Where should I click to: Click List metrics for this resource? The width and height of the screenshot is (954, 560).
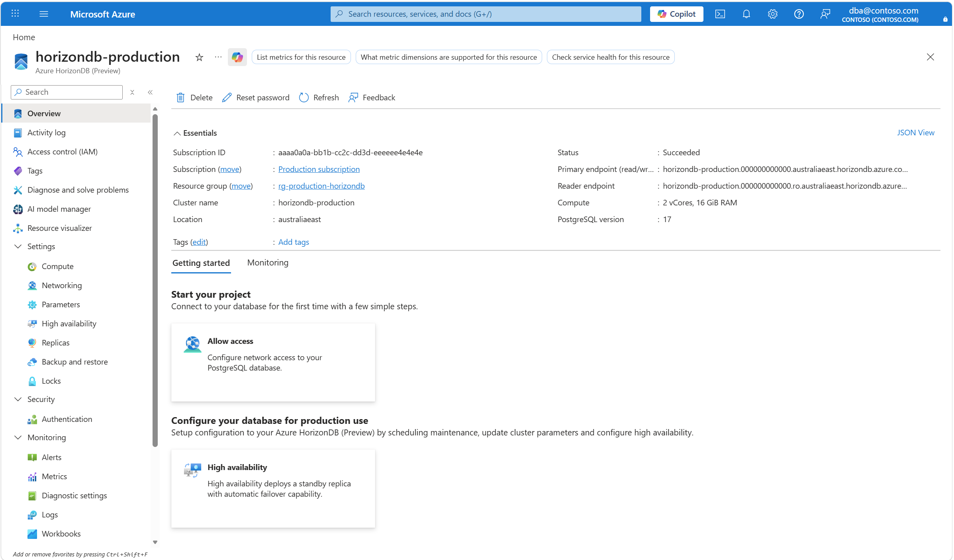pos(301,57)
